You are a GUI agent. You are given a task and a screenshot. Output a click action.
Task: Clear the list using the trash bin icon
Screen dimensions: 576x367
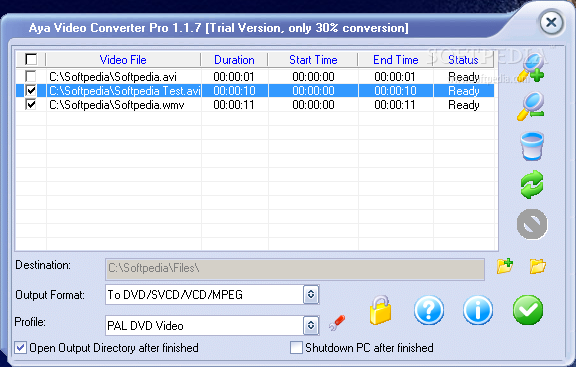[532, 146]
